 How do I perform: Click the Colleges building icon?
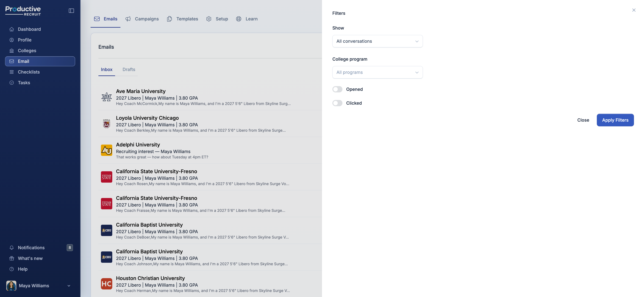pos(11,51)
